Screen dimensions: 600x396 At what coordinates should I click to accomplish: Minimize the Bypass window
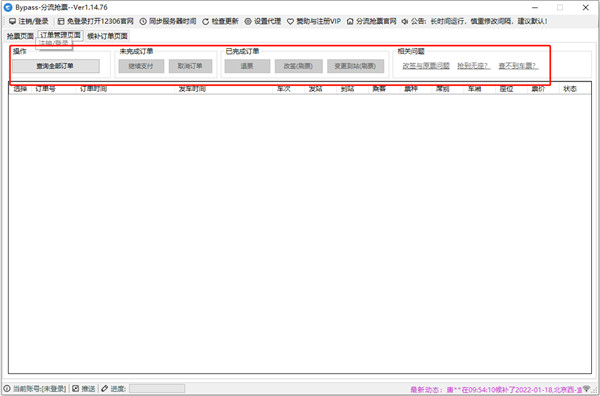click(534, 7)
